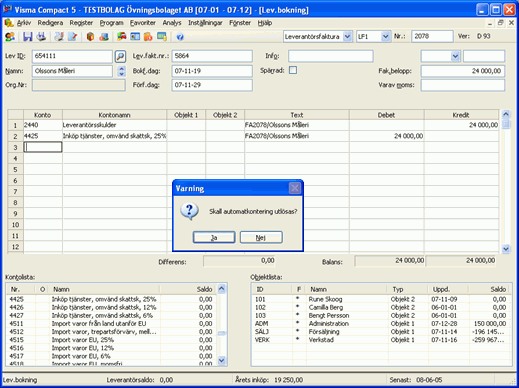This screenshot has width=519, height=388.
Task: Open the empty dropdown above Fak.belopp
Action: click(455, 56)
